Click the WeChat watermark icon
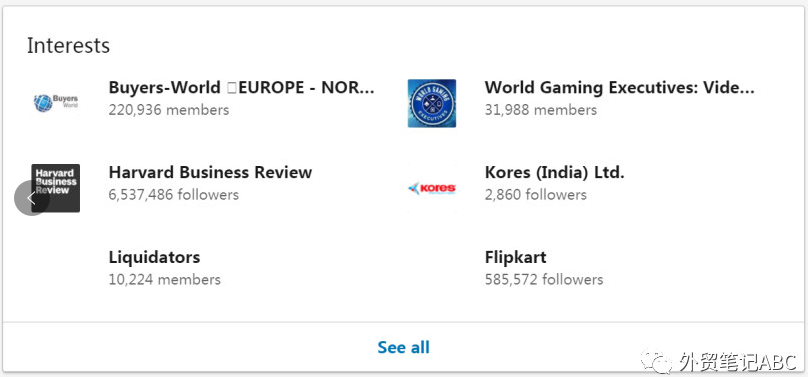The width and height of the screenshot is (808, 377). (x=656, y=361)
